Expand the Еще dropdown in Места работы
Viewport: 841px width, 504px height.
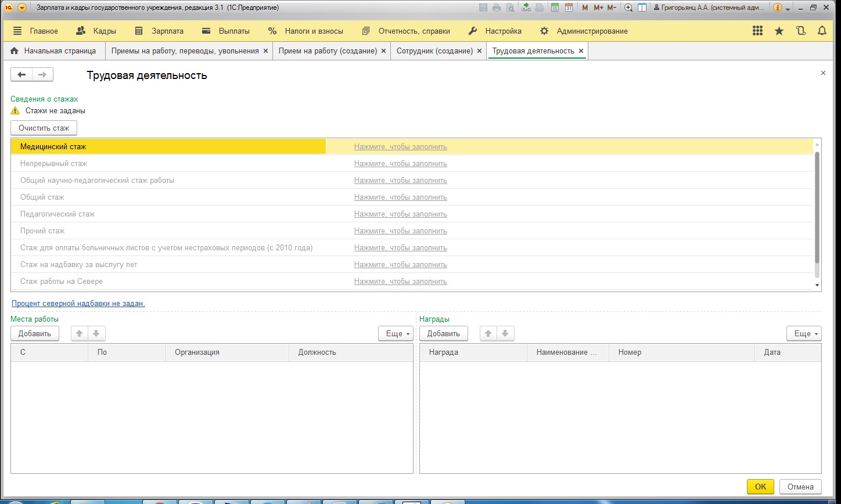396,333
